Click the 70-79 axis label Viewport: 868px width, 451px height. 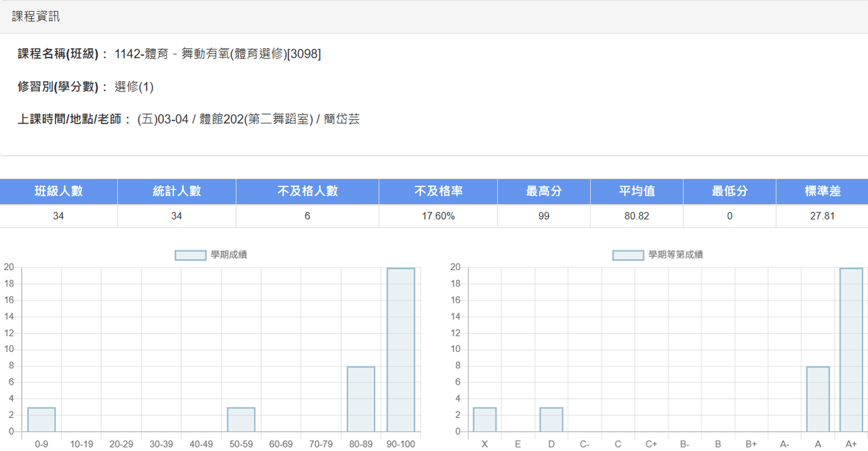click(321, 444)
